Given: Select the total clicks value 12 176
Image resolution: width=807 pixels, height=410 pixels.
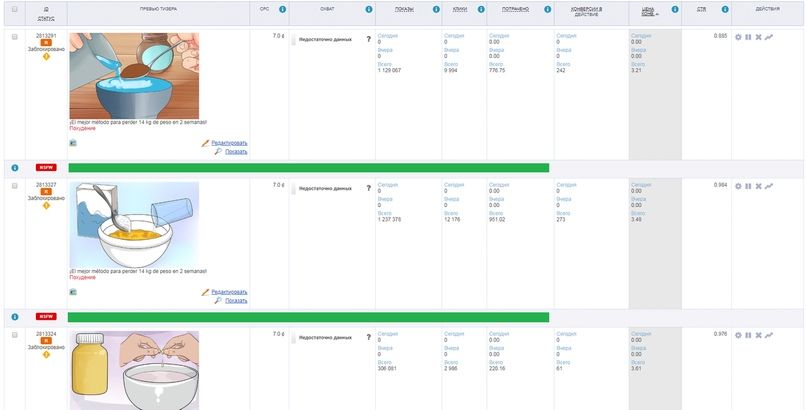Looking at the screenshot, I should 451,220.
